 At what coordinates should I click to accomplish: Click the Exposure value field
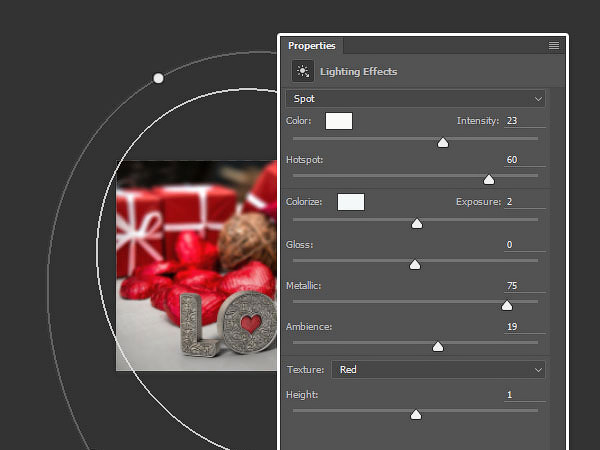tap(525, 202)
